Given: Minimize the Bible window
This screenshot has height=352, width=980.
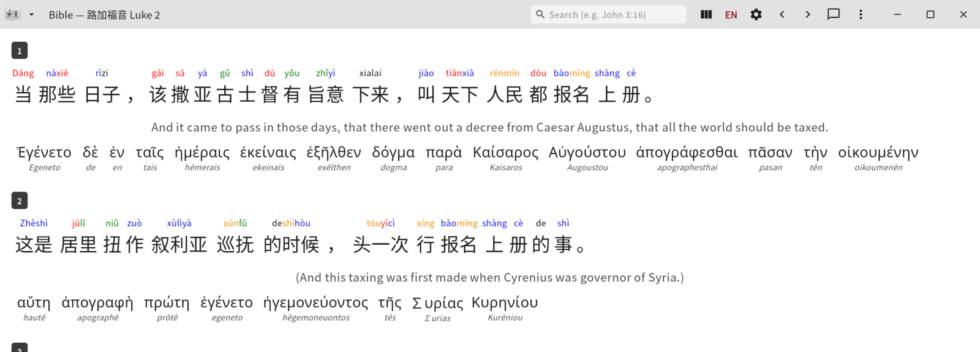Looking at the screenshot, I should point(897,15).
